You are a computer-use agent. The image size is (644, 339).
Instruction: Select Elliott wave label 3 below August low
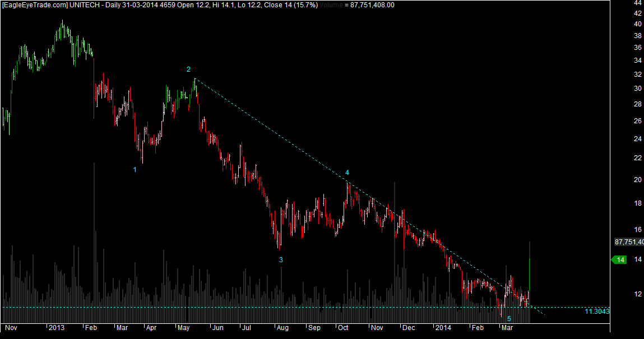pyautogui.click(x=281, y=260)
